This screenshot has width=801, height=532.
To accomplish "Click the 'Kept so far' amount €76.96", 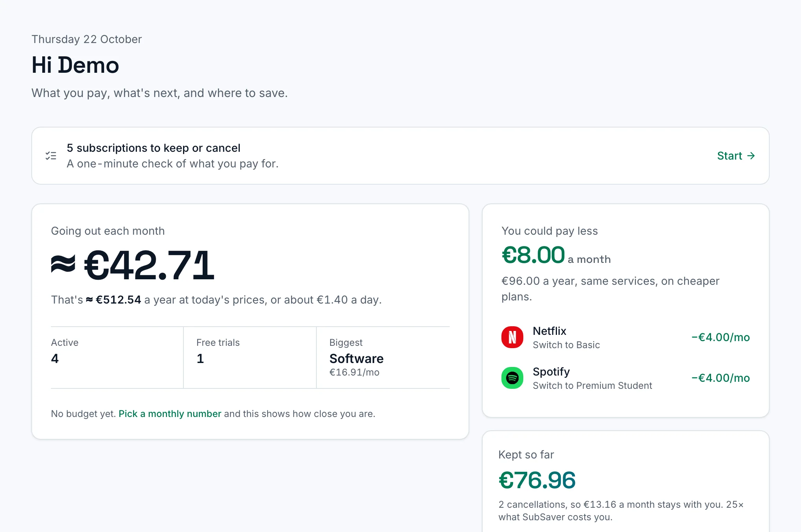I will click(537, 480).
